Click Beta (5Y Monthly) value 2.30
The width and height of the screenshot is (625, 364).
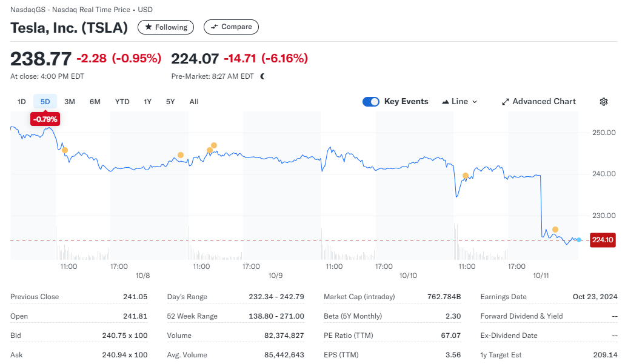tap(453, 316)
